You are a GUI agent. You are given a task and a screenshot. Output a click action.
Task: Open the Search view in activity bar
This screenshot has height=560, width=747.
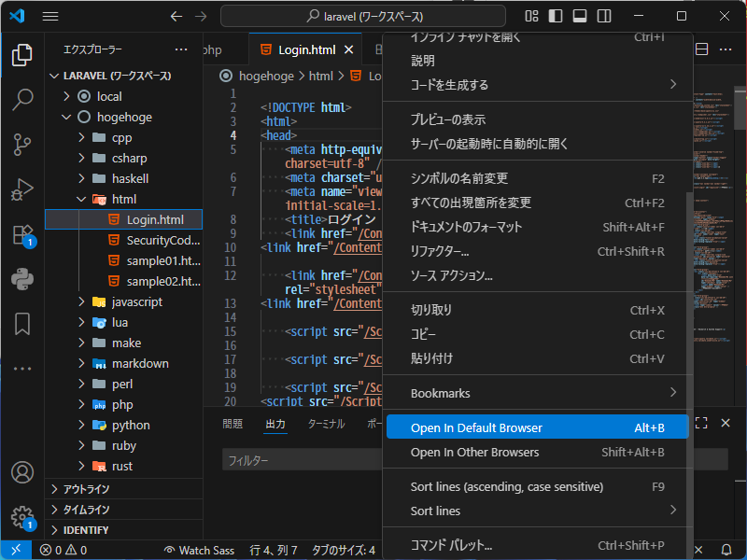22,99
